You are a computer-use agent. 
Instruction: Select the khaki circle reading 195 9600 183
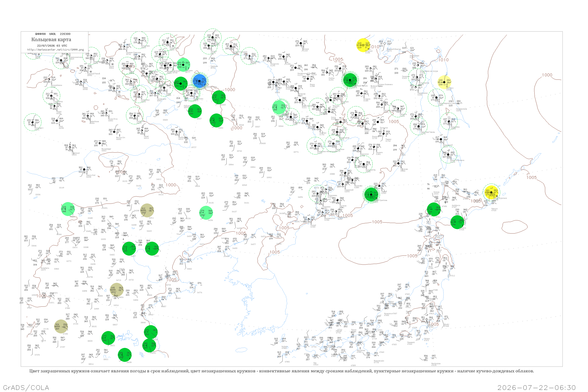point(117,290)
